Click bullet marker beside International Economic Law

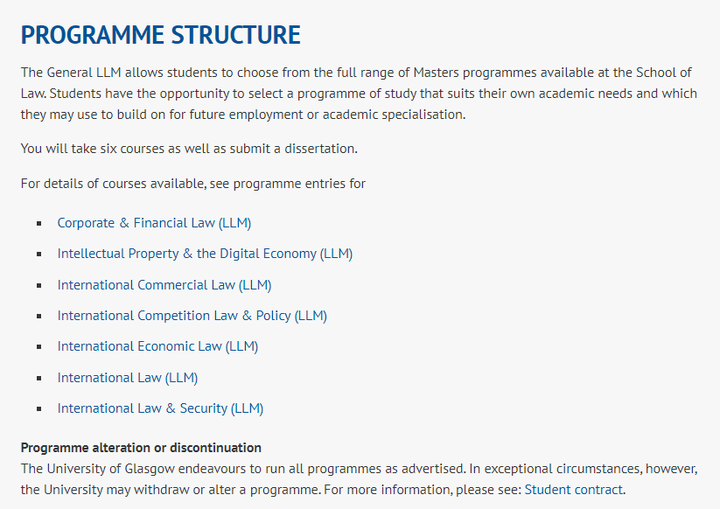39,347
